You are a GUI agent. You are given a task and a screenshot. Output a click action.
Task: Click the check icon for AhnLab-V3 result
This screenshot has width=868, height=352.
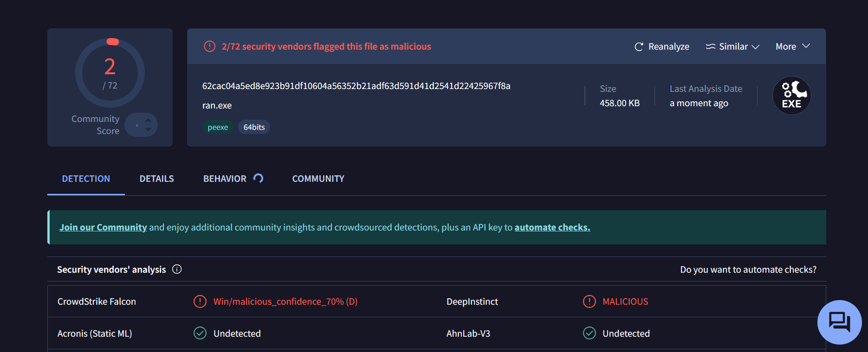point(589,333)
